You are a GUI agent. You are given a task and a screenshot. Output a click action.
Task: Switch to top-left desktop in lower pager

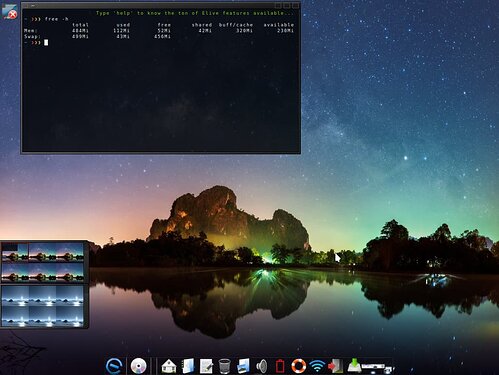(15, 296)
